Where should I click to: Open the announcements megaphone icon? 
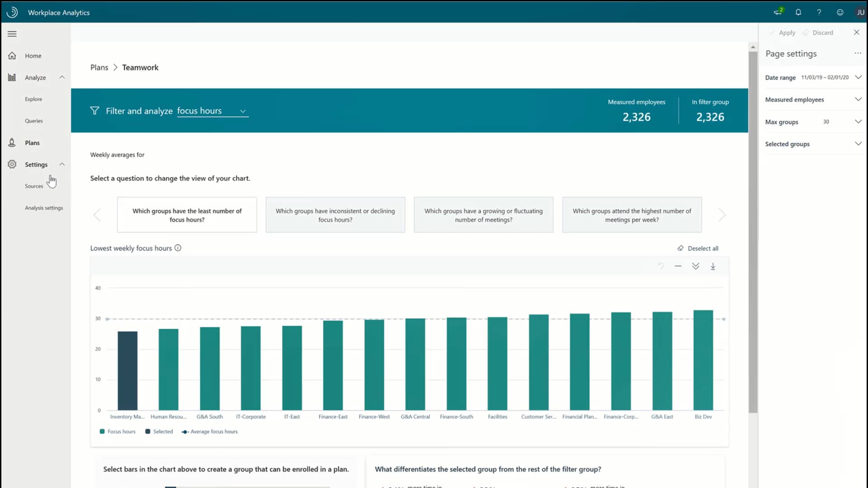[x=778, y=11]
